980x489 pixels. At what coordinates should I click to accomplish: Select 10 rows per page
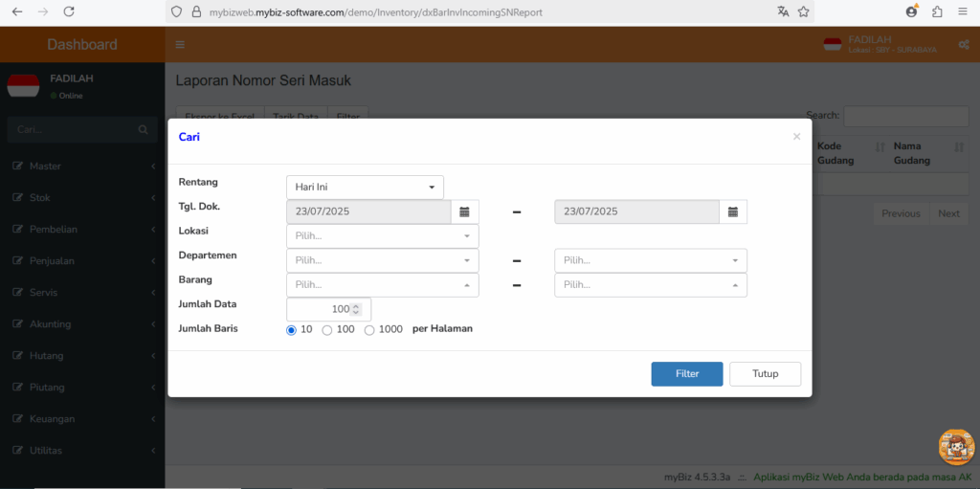click(x=291, y=330)
